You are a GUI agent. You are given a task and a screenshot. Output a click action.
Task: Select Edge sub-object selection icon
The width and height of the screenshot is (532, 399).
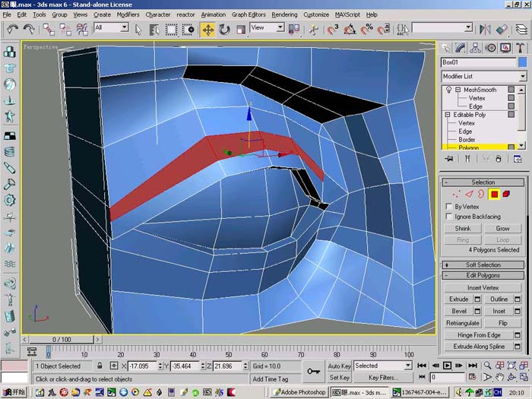click(469, 194)
